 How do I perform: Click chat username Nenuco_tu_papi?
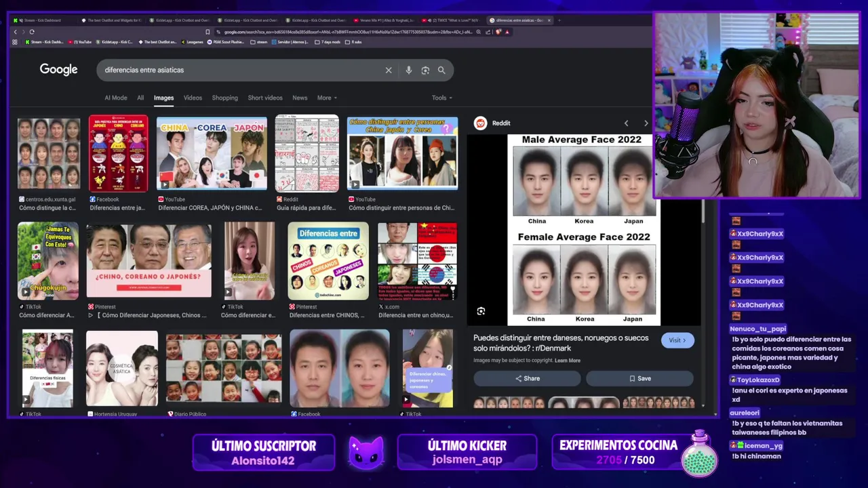(x=758, y=329)
